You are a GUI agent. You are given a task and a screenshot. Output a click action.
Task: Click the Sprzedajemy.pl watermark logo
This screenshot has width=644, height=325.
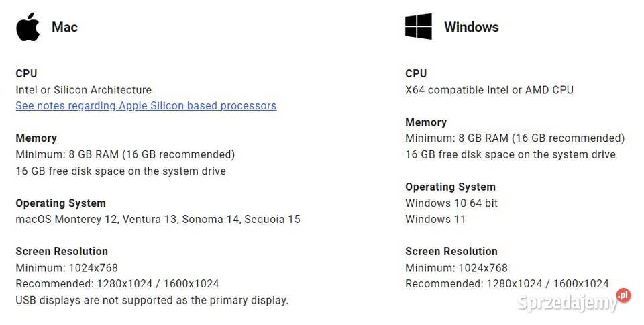pos(573,301)
